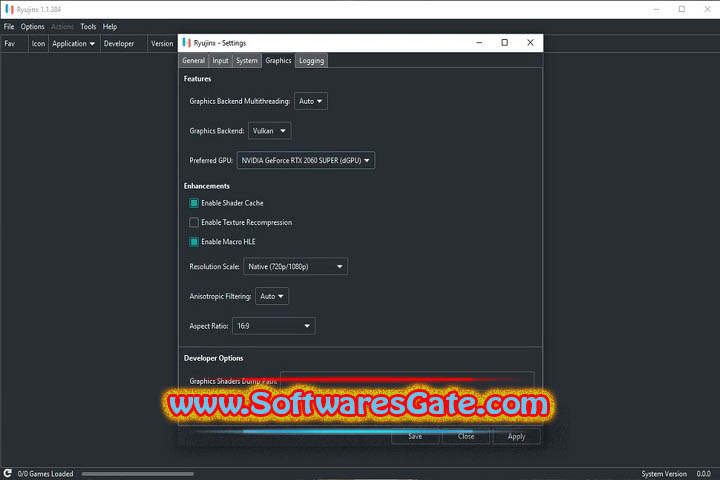Click the Apply button in Settings
Viewport: 720px width, 480px height.
(x=516, y=436)
